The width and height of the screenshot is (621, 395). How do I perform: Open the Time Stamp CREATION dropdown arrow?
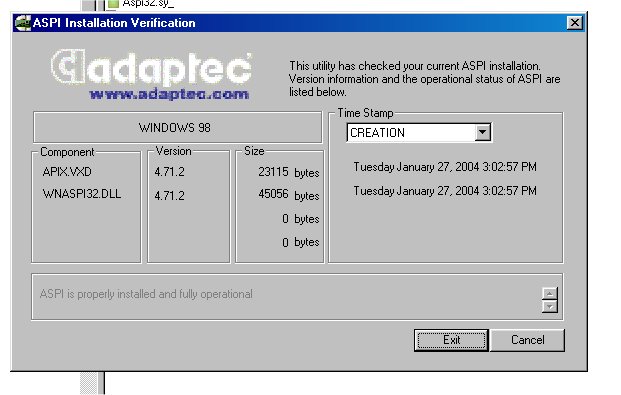(482, 132)
